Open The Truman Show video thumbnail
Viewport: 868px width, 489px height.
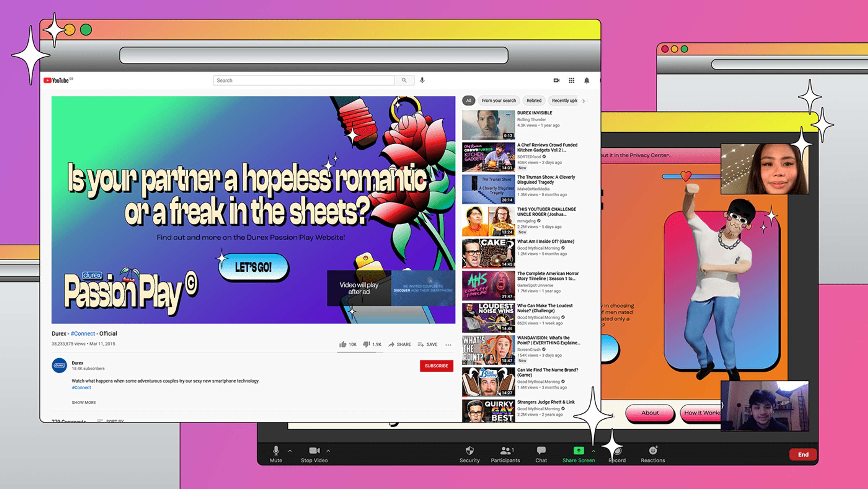[488, 189]
